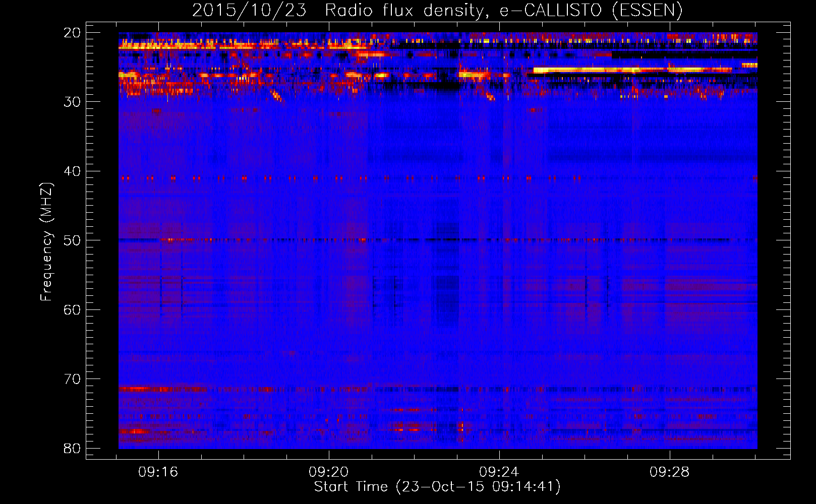Click the '09:24' time tick label

[x=499, y=472]
